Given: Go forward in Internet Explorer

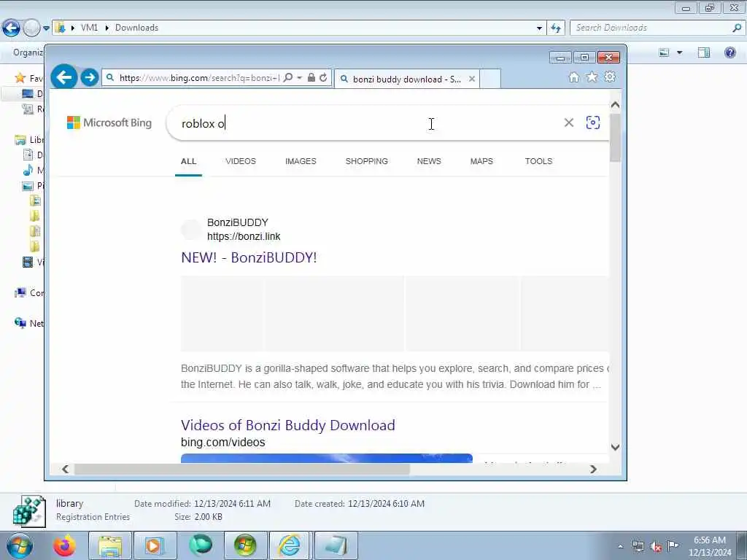Looking at the screenshot, I should pyautogui.click(x=90, y=77).
